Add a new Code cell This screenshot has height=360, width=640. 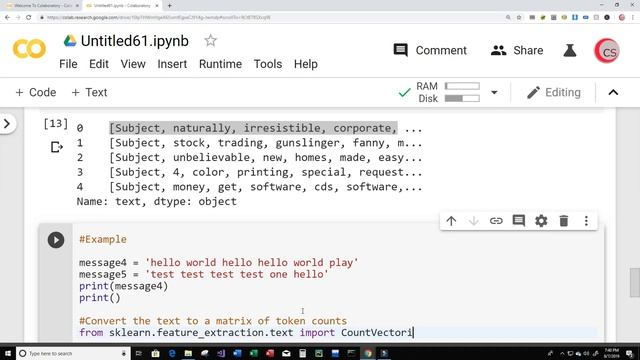[x=36, y=92]
